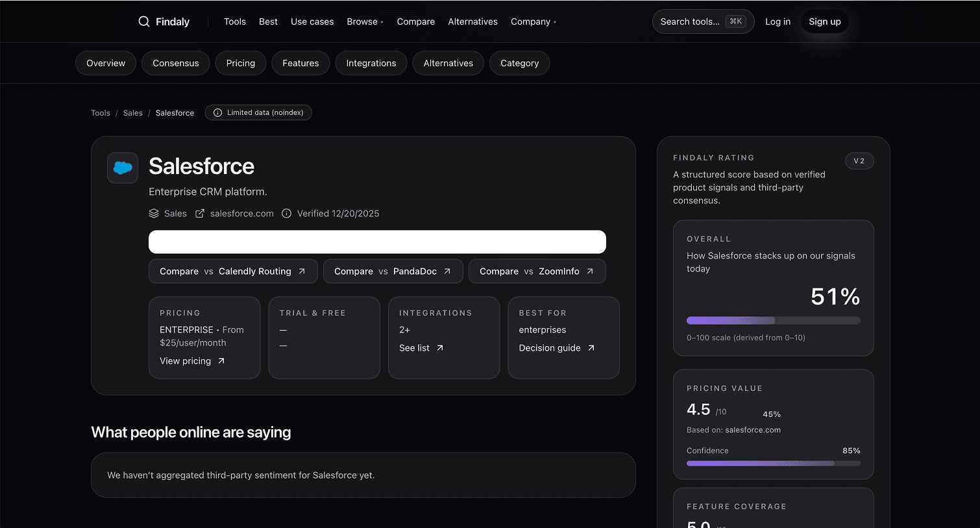Open Compare vs ZoomInfo
Image resolution: width=980 pixels, height=528 pixels.
[537, 271]
